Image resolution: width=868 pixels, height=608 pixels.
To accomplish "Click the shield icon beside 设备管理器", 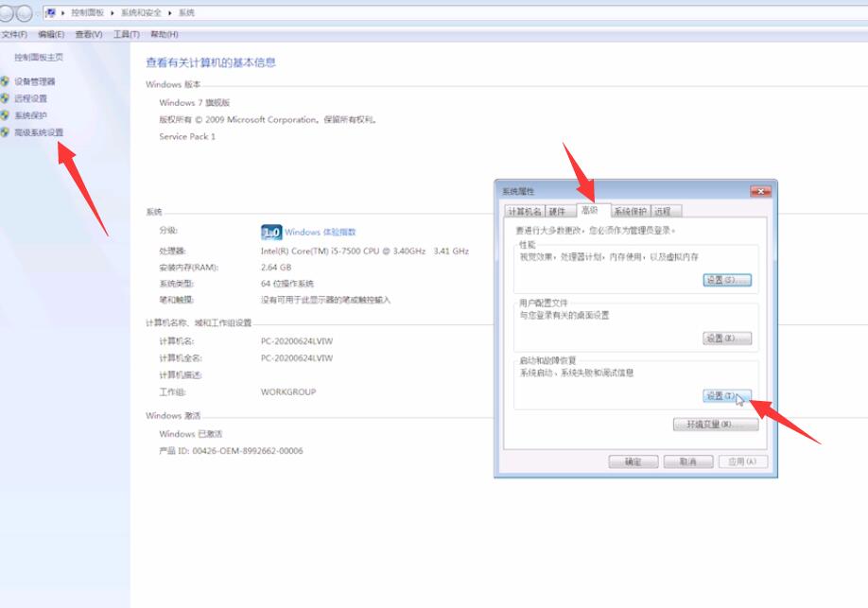I will click(5, 81).
